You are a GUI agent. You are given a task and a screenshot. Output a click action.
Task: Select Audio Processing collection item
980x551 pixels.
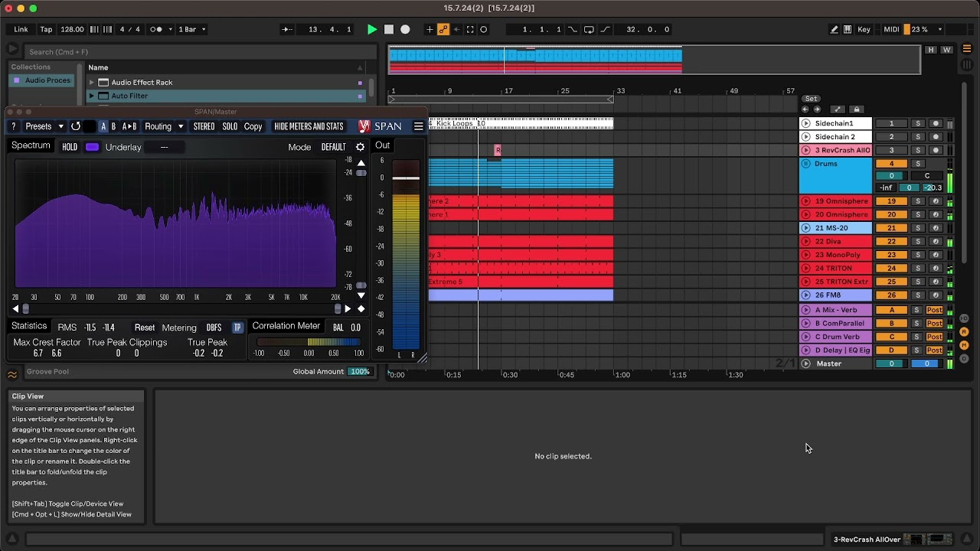[41, 80]
